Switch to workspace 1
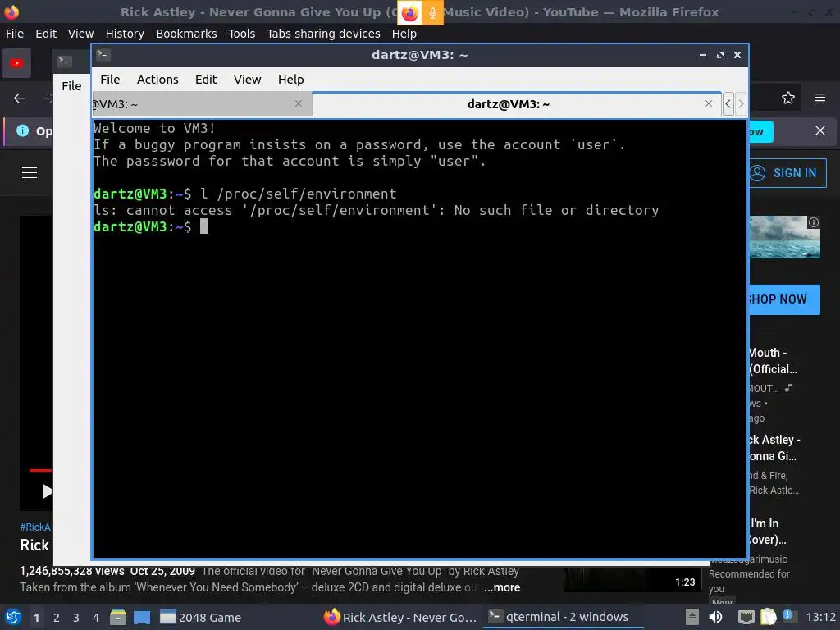The image size is (840, 630). (36, 618)
